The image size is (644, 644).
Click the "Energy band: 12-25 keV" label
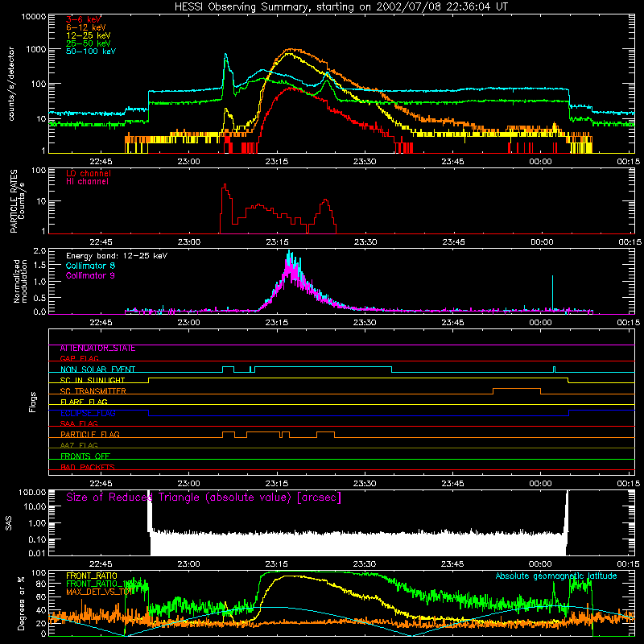click(117, 256)
